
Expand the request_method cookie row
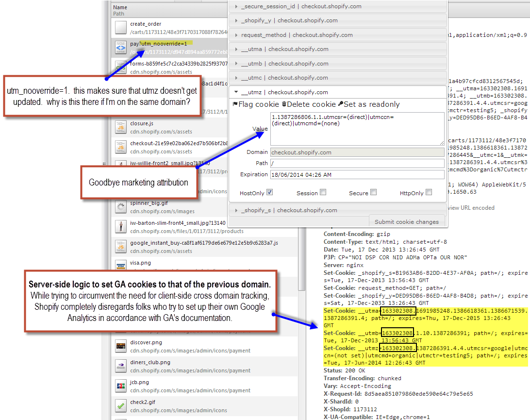[x=338, y=35]
